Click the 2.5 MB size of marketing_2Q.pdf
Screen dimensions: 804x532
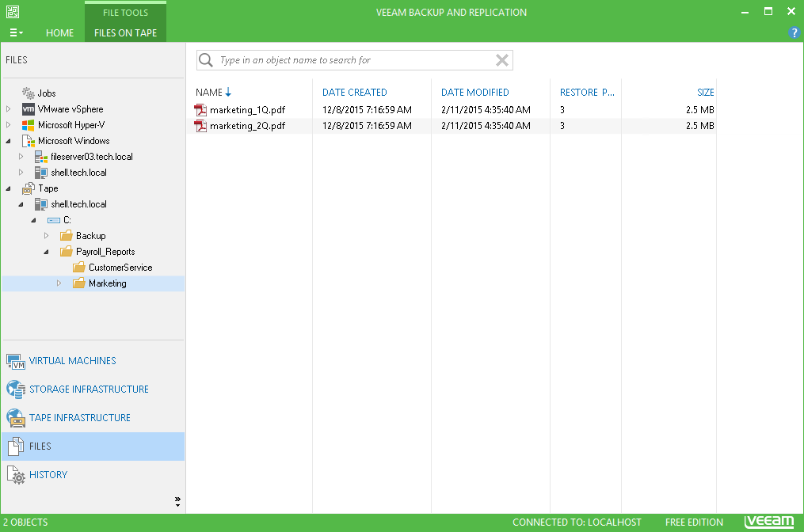700,126
